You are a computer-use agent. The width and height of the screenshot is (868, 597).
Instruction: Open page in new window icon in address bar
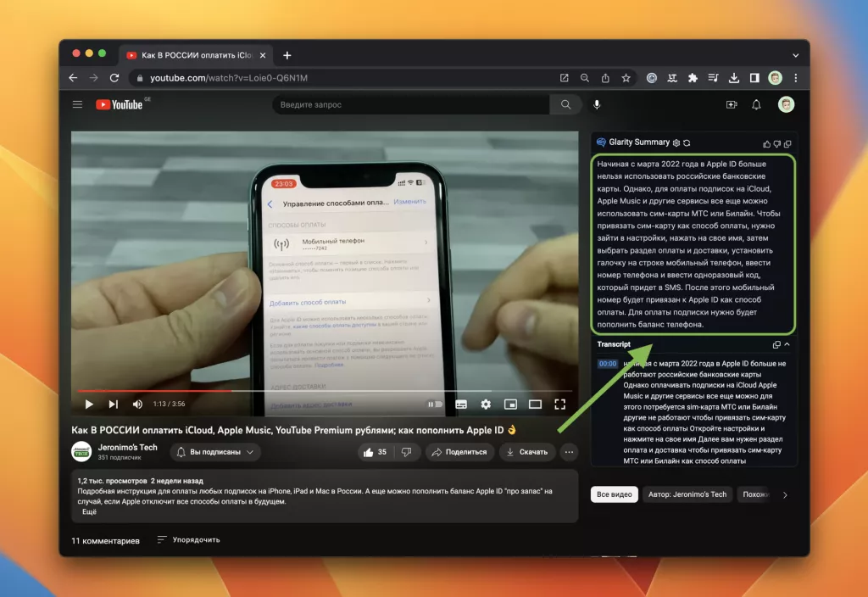click(564, 78)
